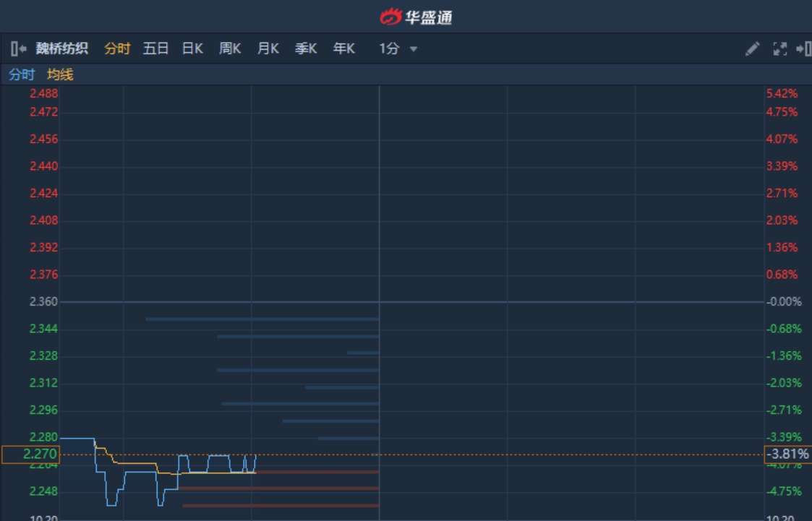Switch to the 五日 tab

coord(155,49)
